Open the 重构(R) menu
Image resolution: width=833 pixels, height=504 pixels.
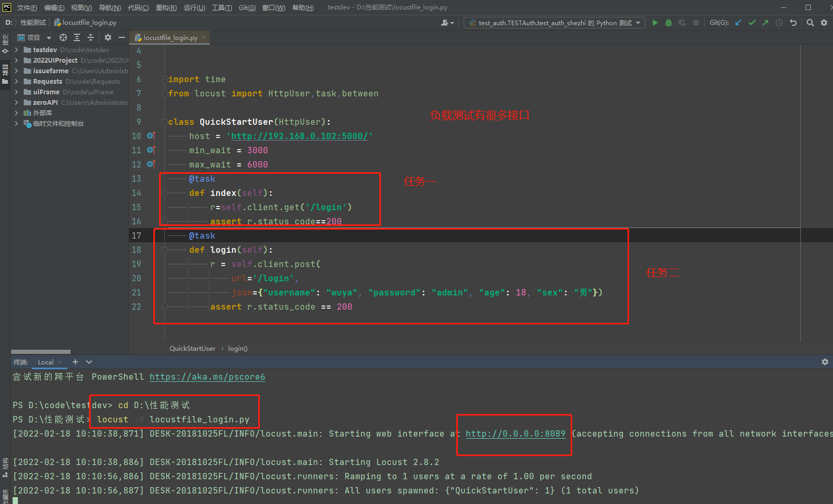(166, 8)
